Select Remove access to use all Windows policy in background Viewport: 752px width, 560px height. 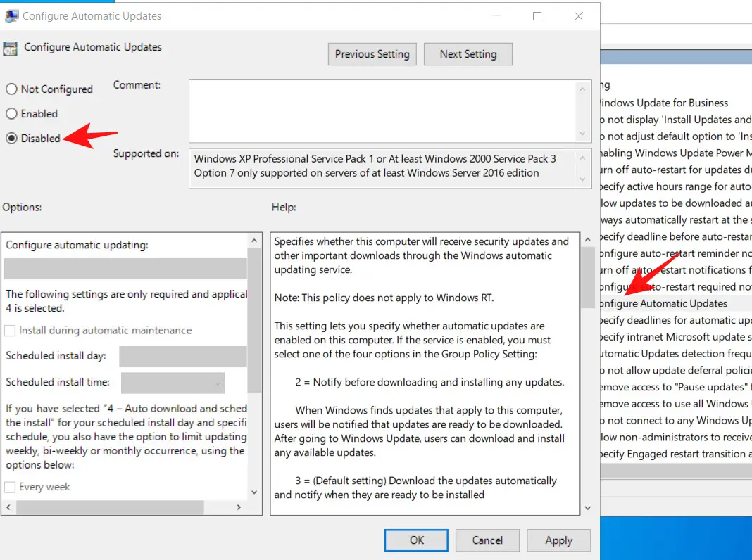point(676,404)
